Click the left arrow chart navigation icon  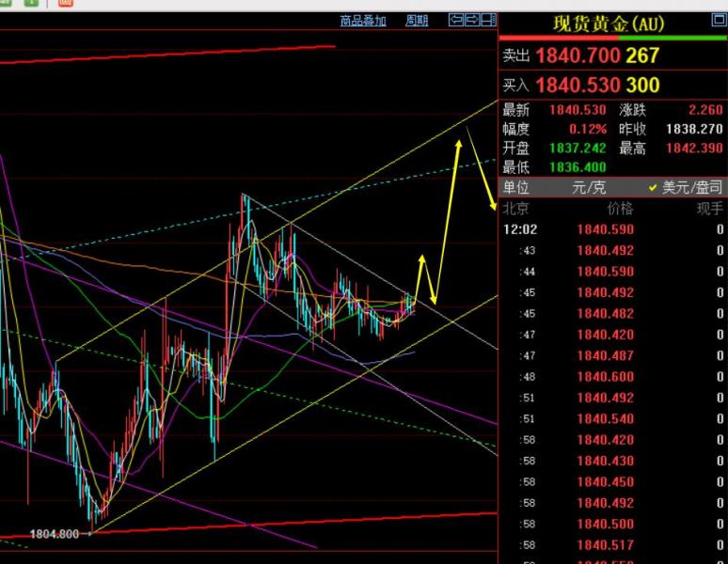tap(456, 20)
